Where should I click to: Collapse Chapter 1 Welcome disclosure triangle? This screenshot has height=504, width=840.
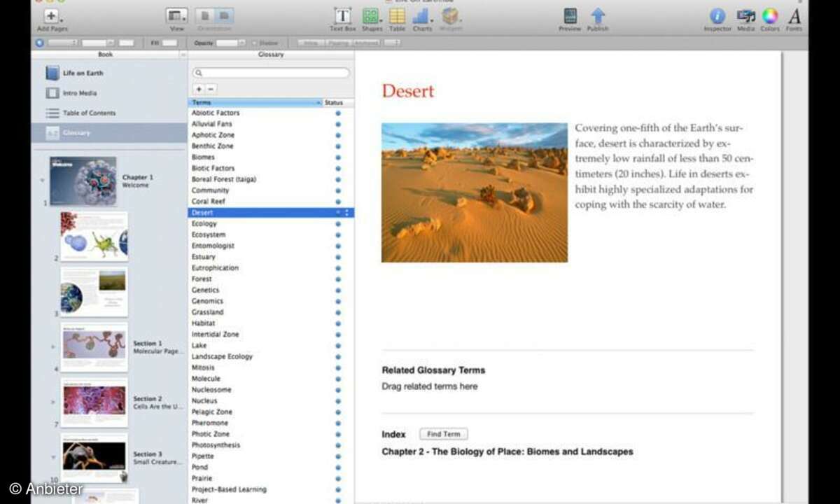click(x=41, y=180)
